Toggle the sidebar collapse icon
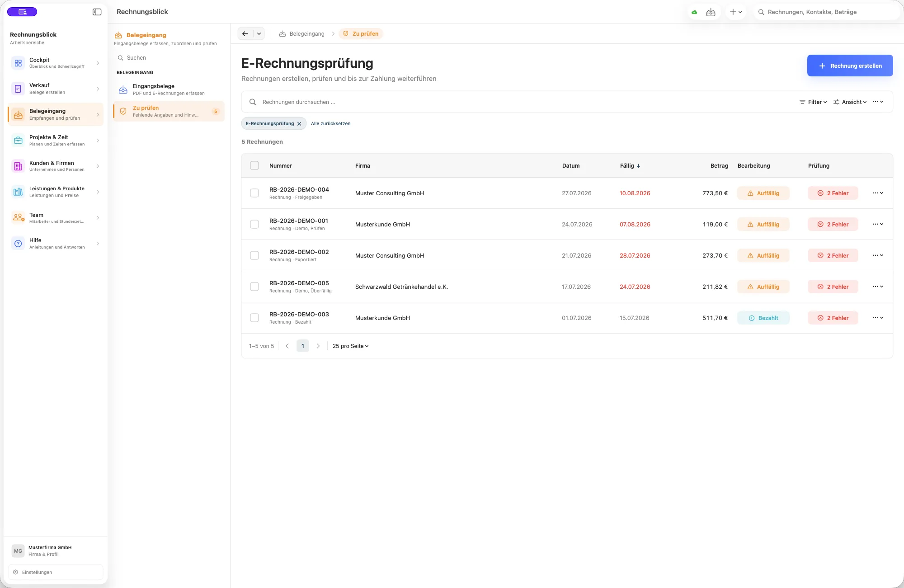Screen dimensions: 904x588 tap(97, 12)
